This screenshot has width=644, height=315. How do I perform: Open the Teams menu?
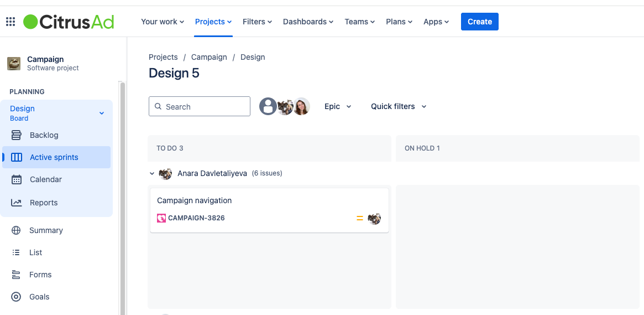coord(360,22)
